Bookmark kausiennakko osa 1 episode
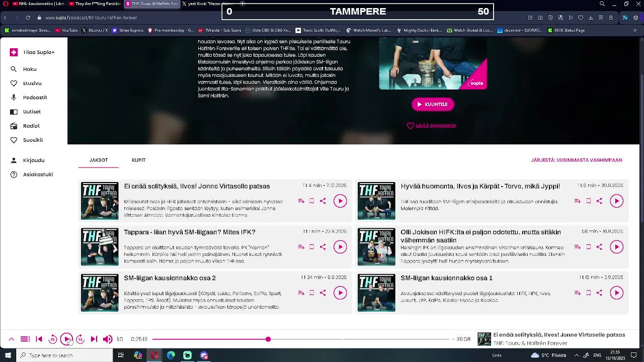This screenshot has height=362, width=644. (x=589, y=293)
